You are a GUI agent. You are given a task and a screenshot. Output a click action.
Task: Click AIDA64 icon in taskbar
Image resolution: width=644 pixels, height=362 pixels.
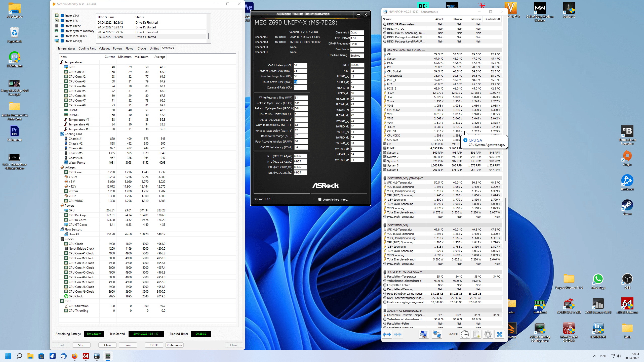[86, 356]
